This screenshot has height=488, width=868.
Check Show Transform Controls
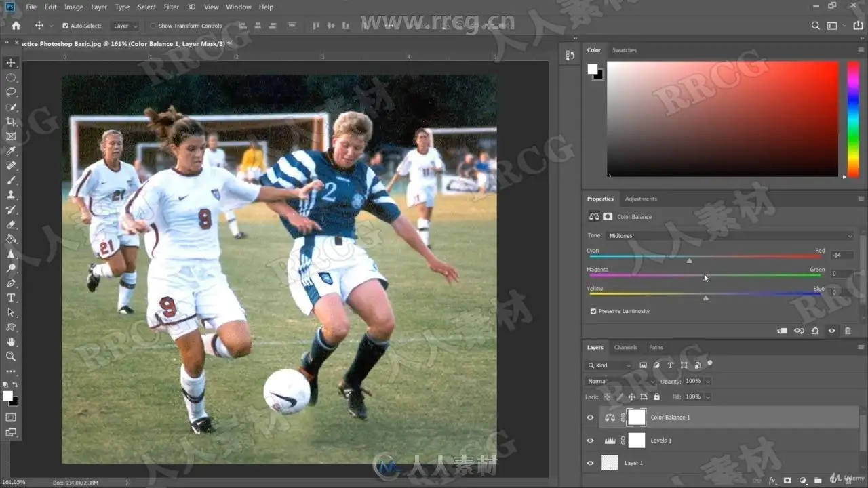click(153, 26)
